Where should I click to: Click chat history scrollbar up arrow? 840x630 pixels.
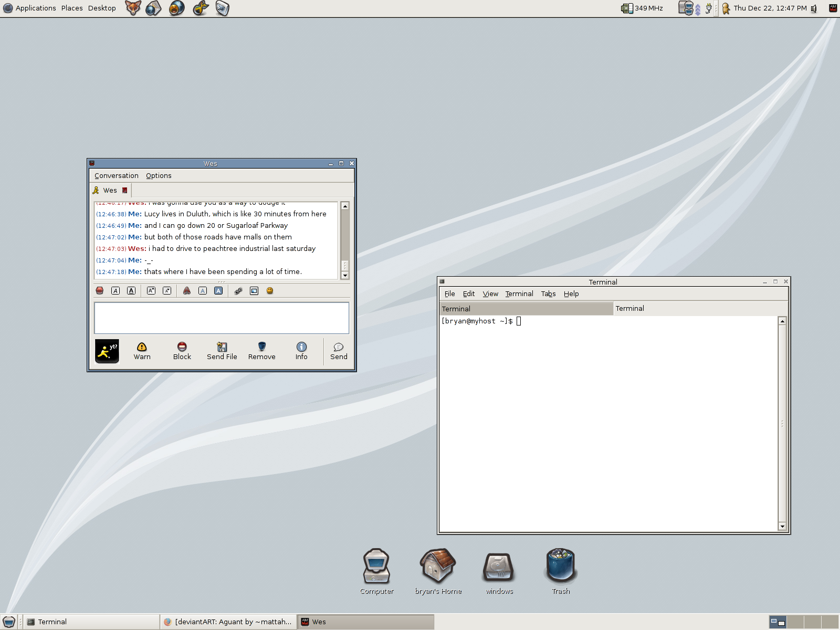345,206
